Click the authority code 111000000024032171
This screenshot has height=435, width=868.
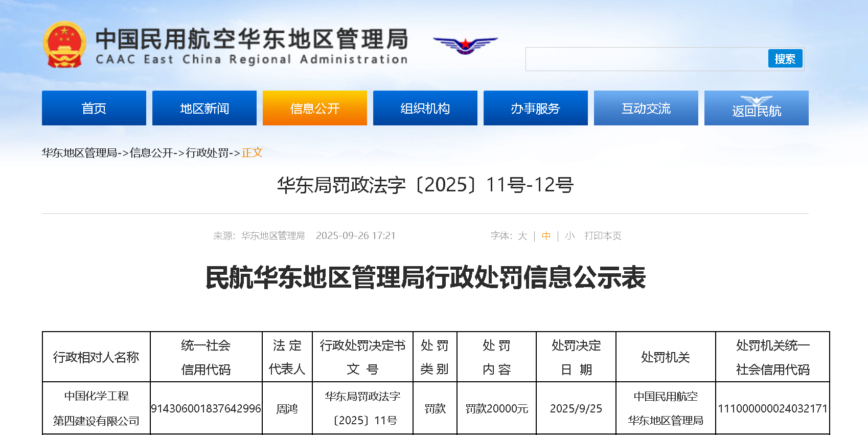(772, 408)
